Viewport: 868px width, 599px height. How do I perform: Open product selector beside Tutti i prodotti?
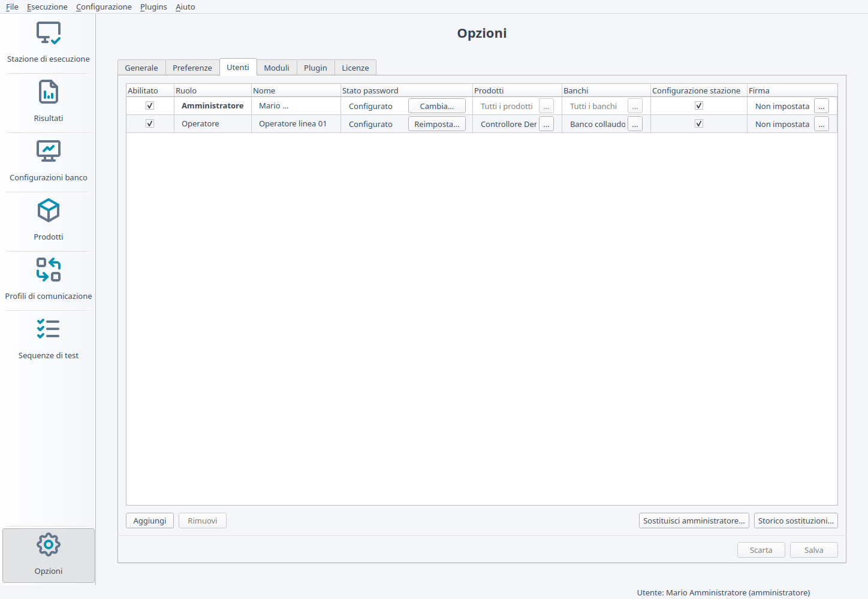pos(546,106)
